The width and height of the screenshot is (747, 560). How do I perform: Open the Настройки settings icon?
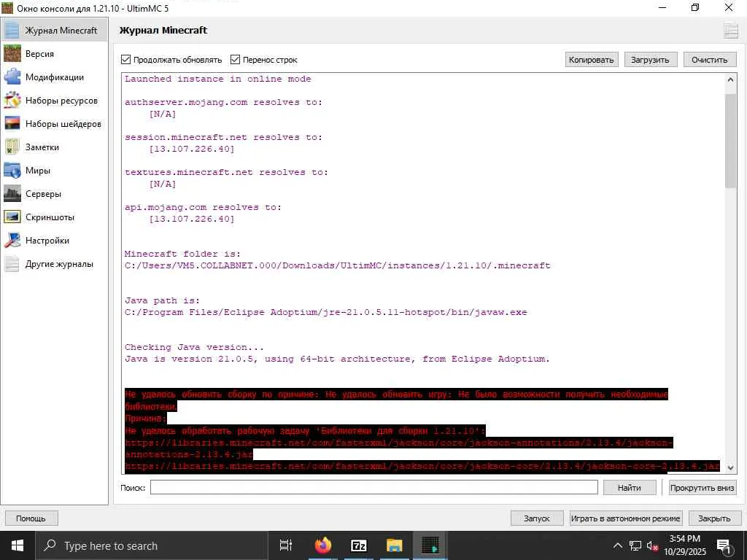12,241
